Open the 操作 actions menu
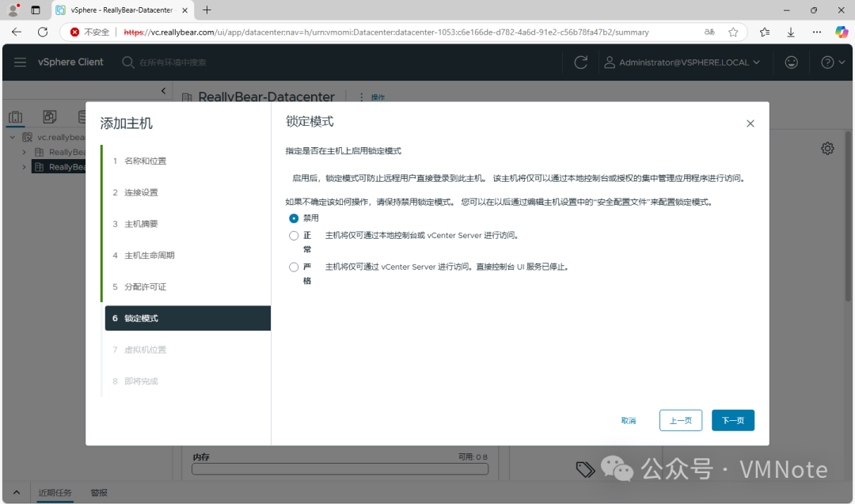This screenshot has height=504, width=855. pyautogui.click(x=373, y=97)
